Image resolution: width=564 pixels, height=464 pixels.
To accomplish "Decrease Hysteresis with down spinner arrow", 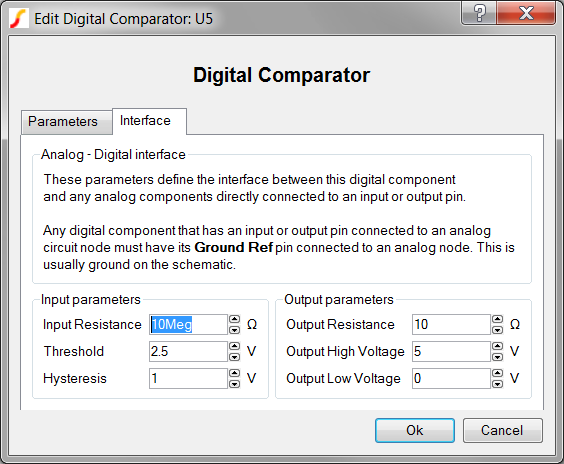I will (235, 383).
